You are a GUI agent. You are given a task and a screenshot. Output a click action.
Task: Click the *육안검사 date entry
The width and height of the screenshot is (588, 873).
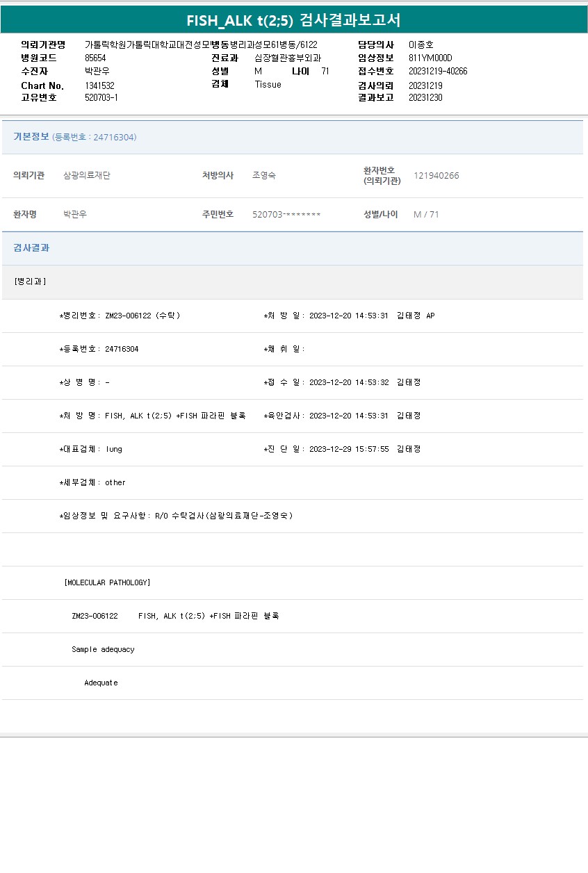tap(342, 416)
